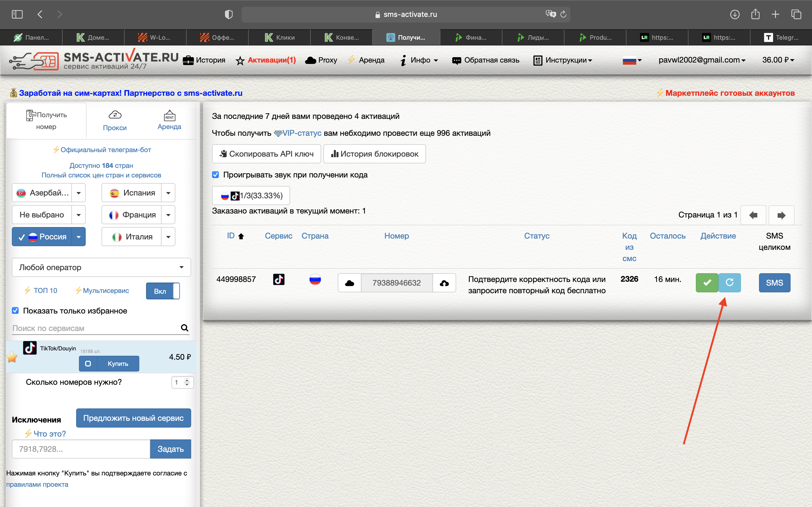Open the account email dropdown menu
The height and width of the screenshot is (507, 812).
pos(701,60)
